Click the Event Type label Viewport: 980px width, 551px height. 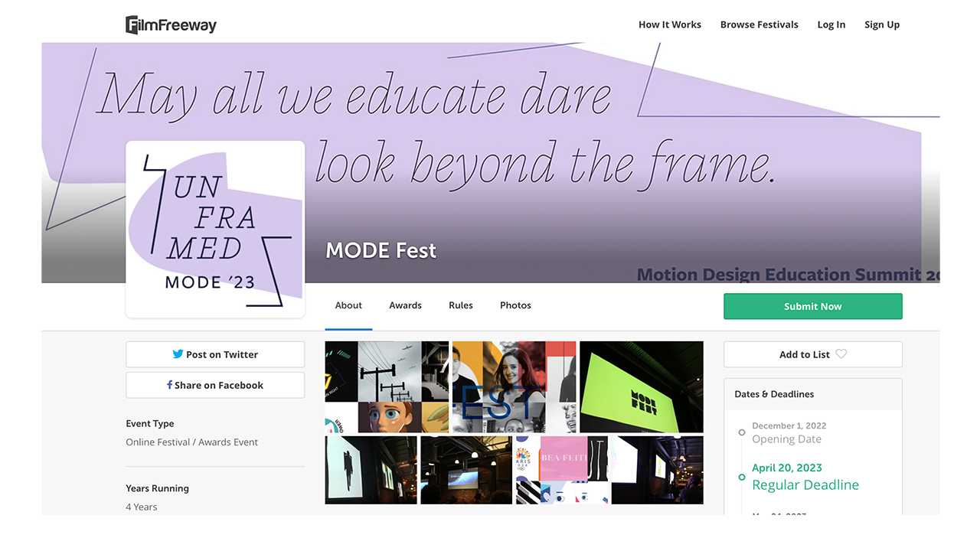click(x=150, y=423)
